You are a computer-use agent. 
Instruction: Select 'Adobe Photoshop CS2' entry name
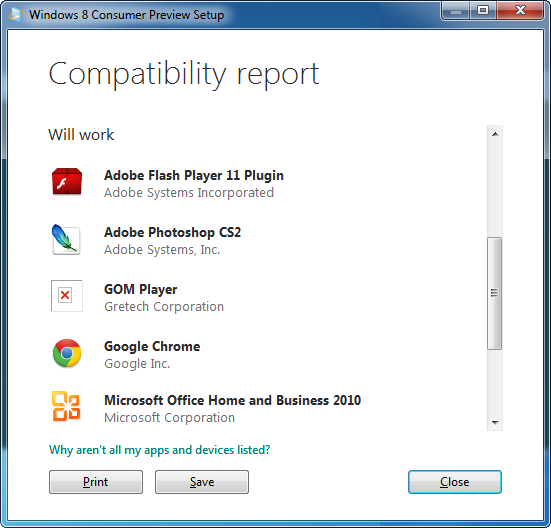coord(173,233)
